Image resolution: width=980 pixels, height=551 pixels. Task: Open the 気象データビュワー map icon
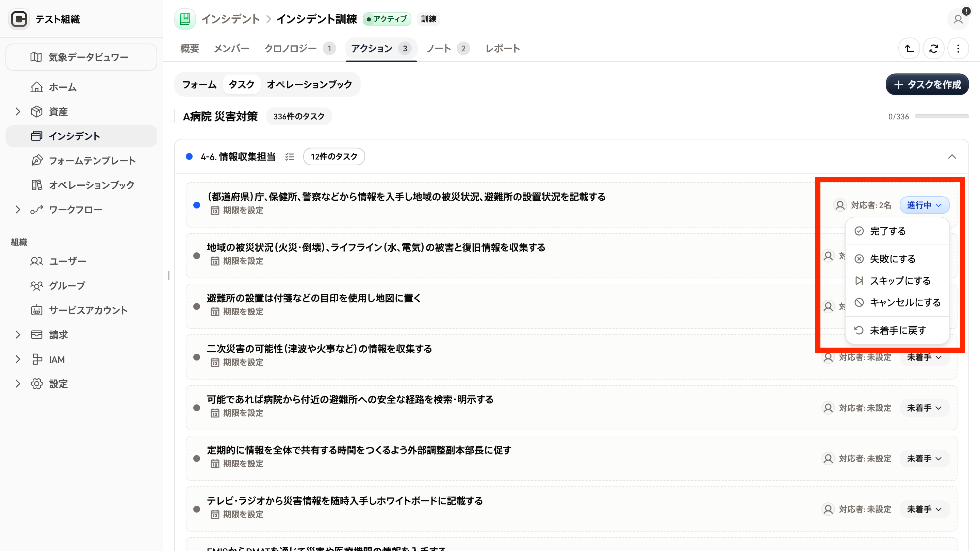click(x=36, y=57)
